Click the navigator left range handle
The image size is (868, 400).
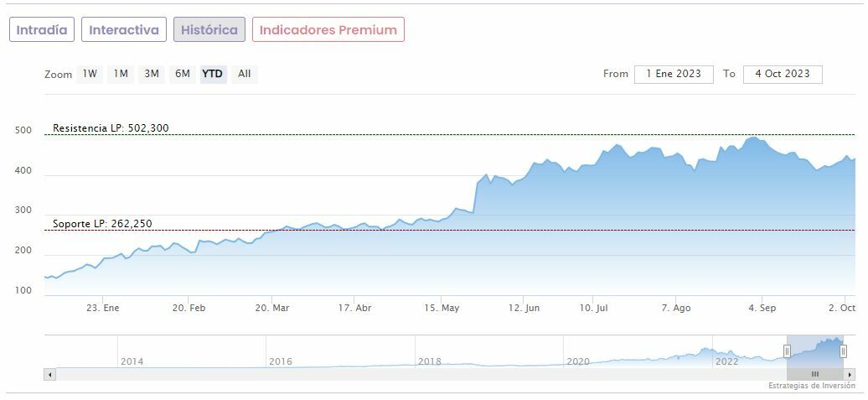787,351
